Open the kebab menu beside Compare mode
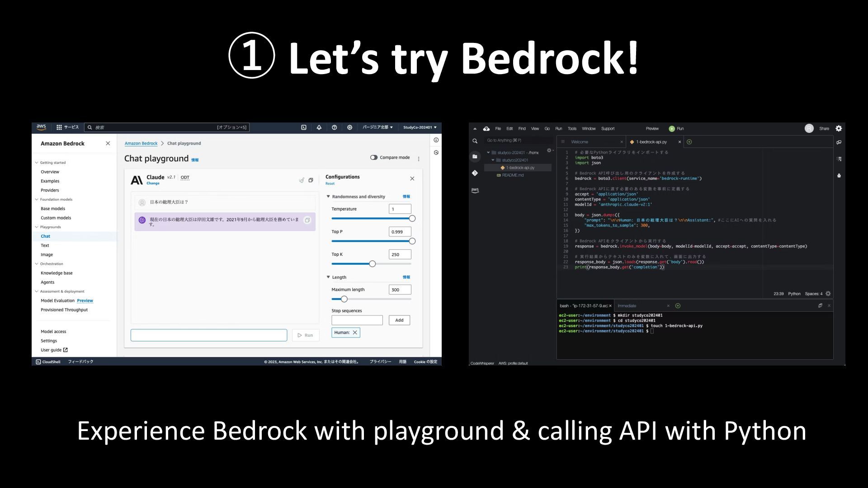This screenshot has height=488, width=868. coord(419,159)
